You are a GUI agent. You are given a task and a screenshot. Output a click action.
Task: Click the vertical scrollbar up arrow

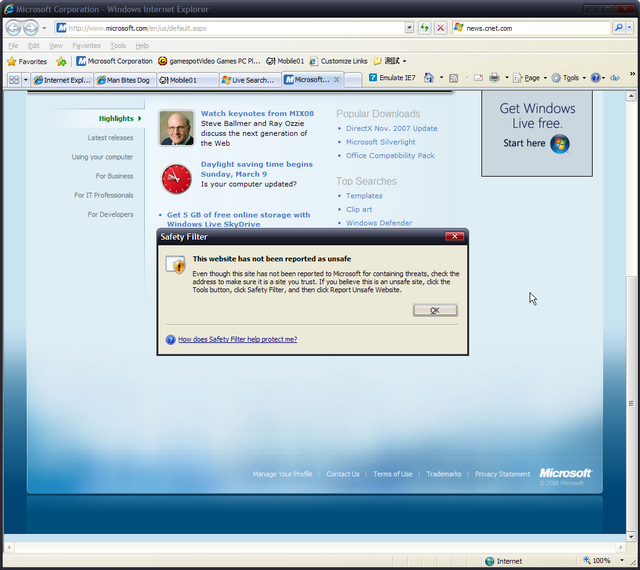pos(631,96)
